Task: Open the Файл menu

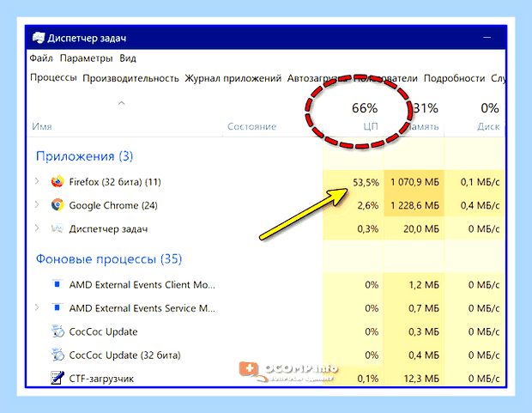Action: click(x=41, y=58)
